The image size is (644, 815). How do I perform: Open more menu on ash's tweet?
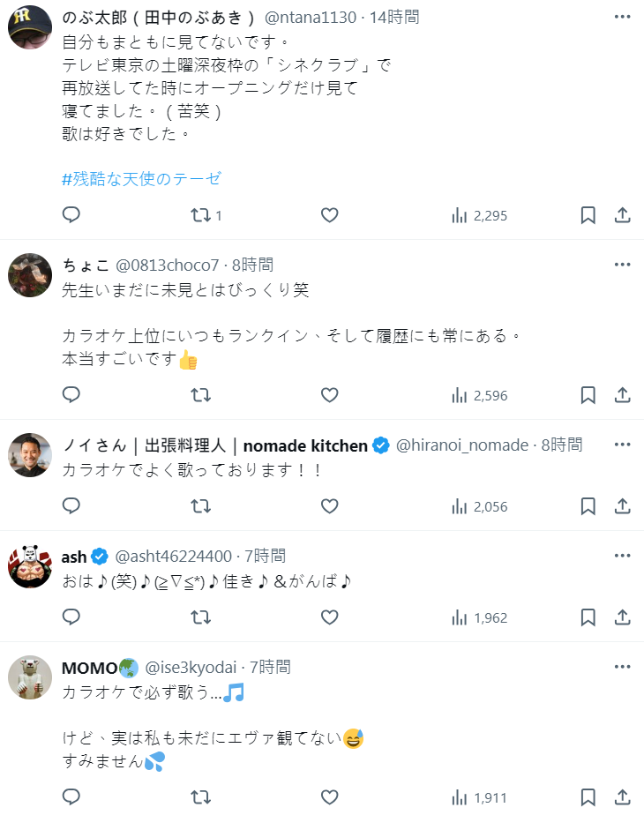click(x=622, y=556)
